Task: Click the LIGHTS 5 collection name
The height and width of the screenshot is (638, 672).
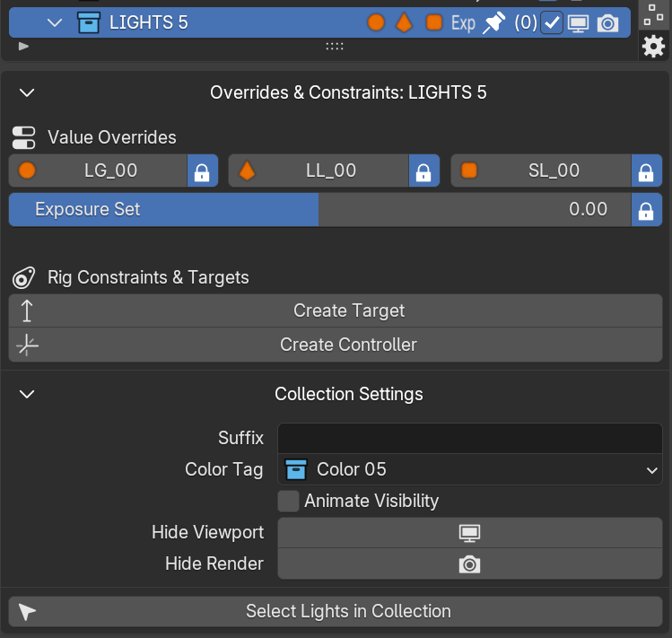Action: tap(149, 22)
